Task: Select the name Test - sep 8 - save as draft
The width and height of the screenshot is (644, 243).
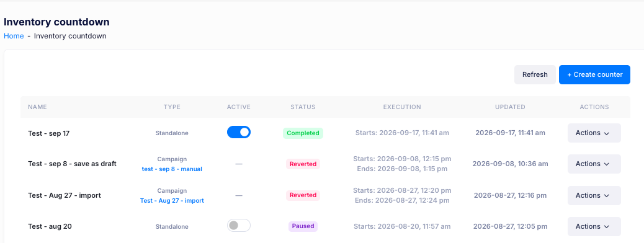Action: (x=73, y=164)
